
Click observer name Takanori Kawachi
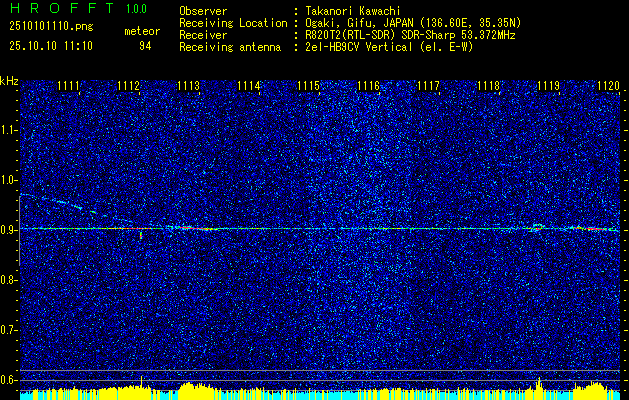[351, 11]
